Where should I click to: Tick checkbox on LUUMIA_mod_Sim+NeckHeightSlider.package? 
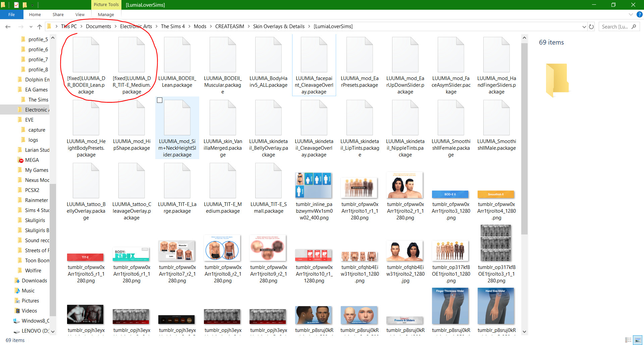[160, 100]
